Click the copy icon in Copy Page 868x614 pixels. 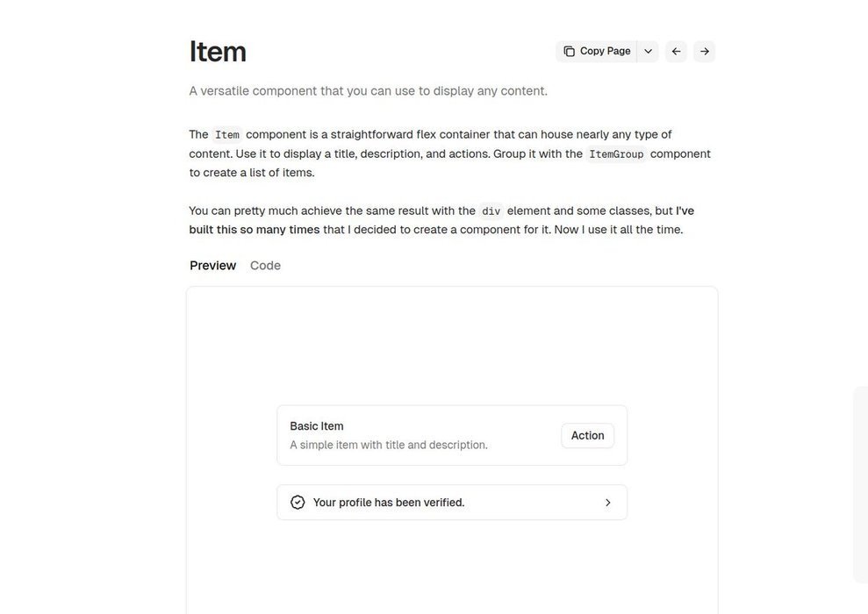(569, 52)
